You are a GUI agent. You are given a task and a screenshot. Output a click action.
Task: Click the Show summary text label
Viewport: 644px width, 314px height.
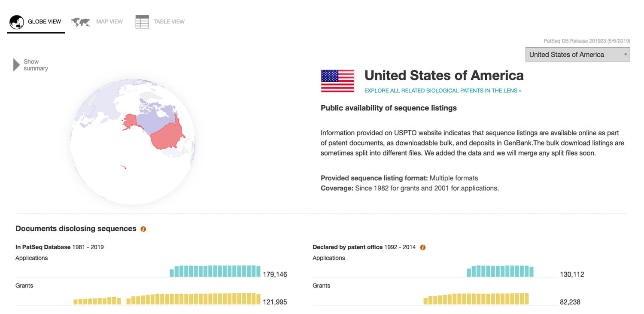click(x=36, y=65)
